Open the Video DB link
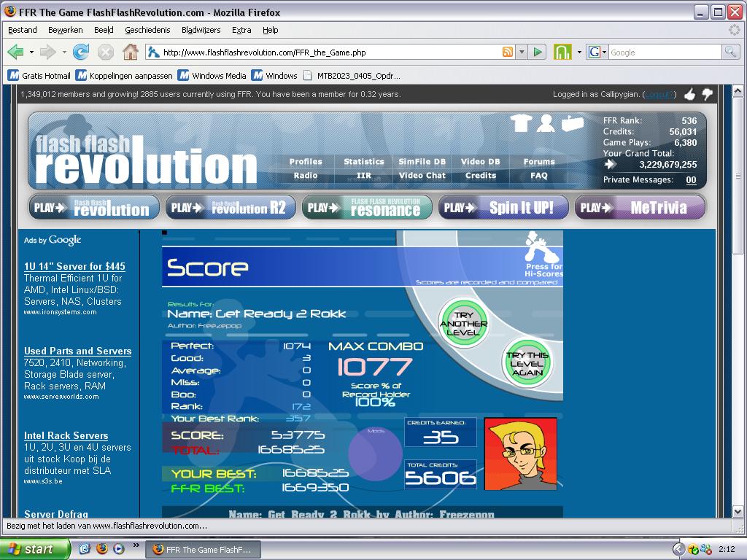Screen dimensions: 747x560 point(480,162)
